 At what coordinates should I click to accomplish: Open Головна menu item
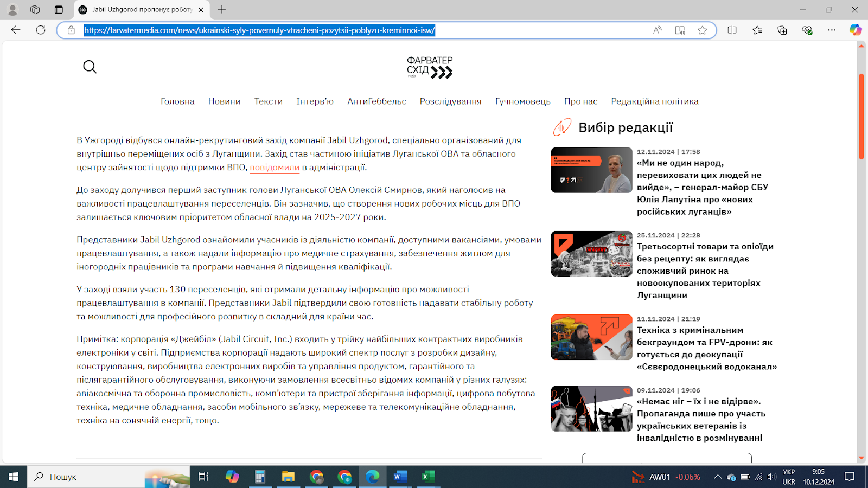pos(177,101)
